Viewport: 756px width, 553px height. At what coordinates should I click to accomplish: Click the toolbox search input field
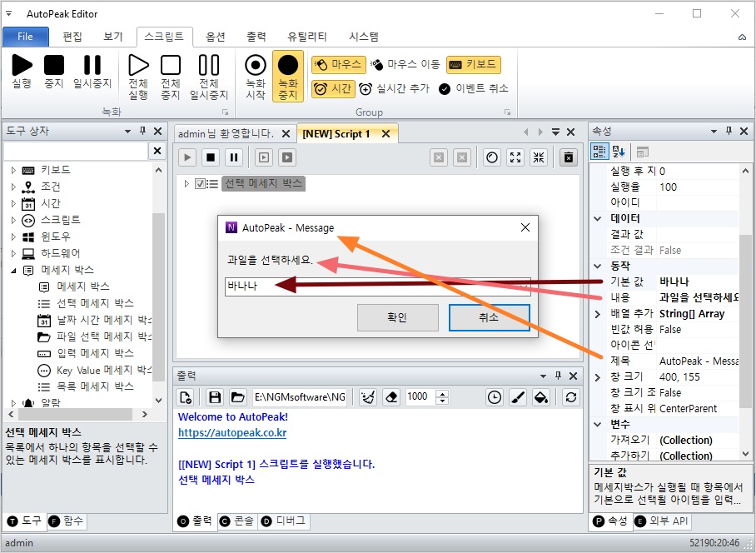pos(76,151)
